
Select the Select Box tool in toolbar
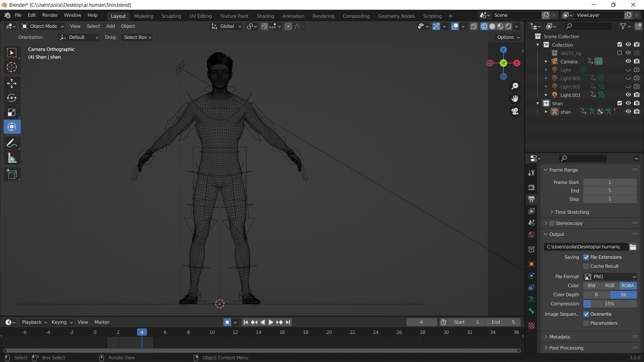tap(12, 53)
